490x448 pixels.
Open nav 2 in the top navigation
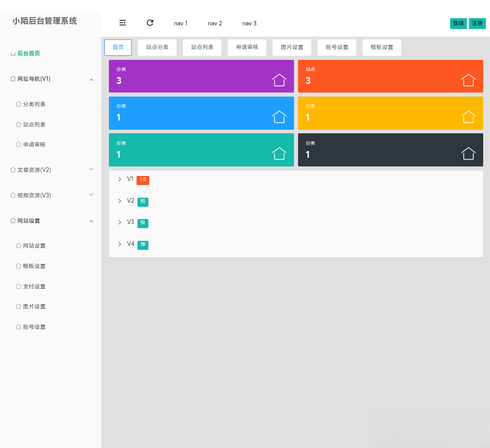click(215, 23)
